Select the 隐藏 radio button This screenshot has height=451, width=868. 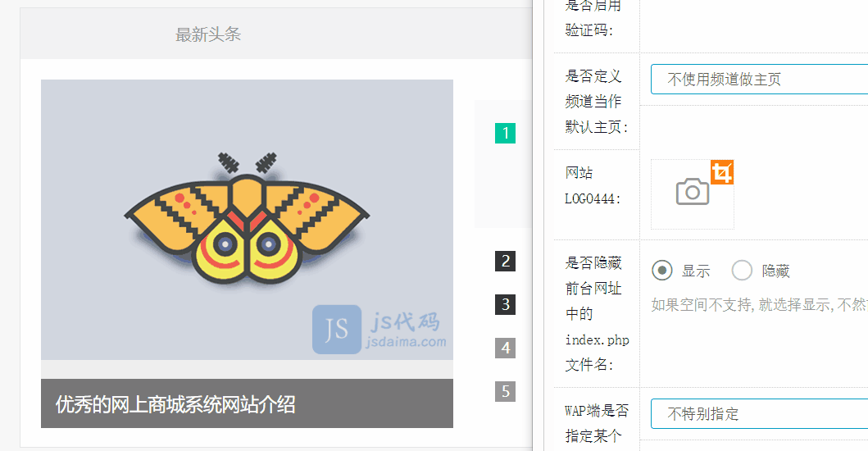pyautogui.click(x=742, y=271)
